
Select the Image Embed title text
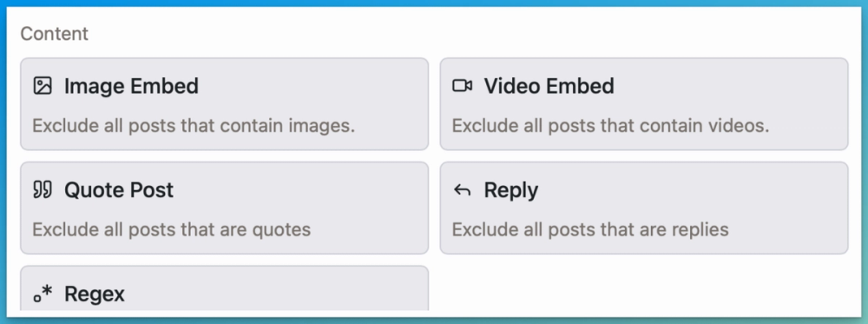click(131, 86)
